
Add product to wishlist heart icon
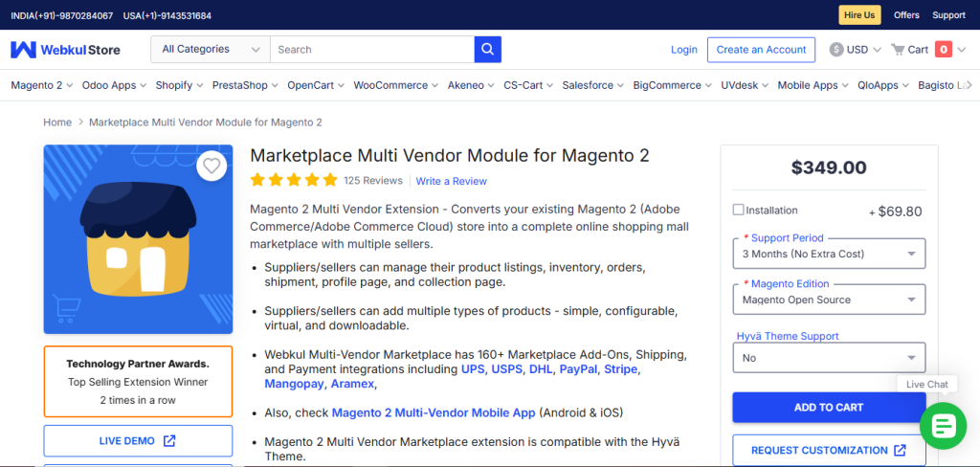(212, 166)
